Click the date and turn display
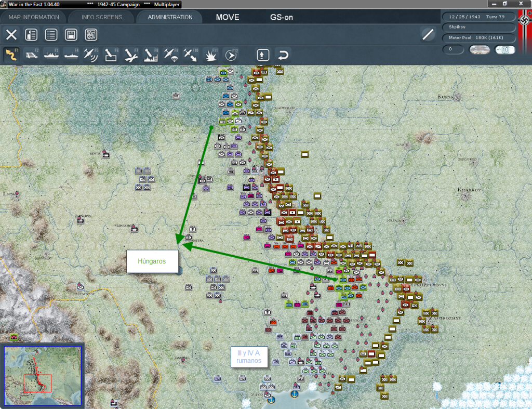 click(x=478, y=17)
